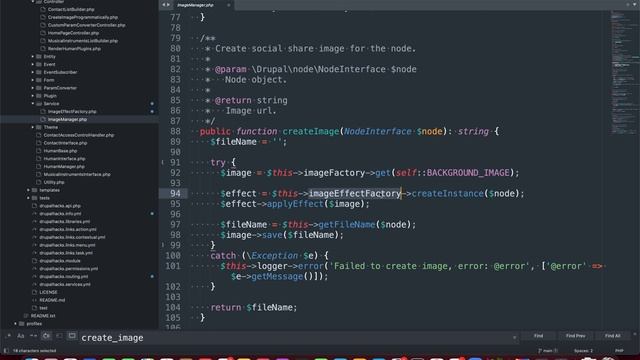640x360 pixels.
Task: Open CustomParamConverterController.php file
Action: [x=87, y=25]
